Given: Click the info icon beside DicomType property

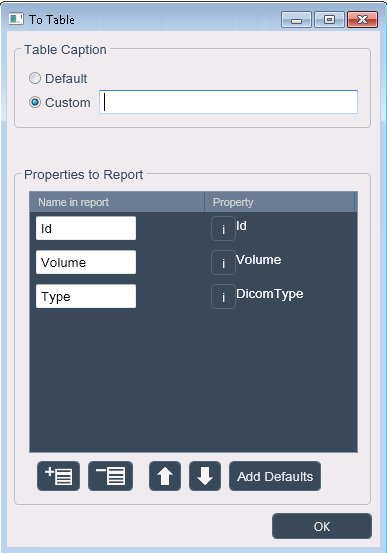Looking at the screenshot, I should [x=223, y=297].
